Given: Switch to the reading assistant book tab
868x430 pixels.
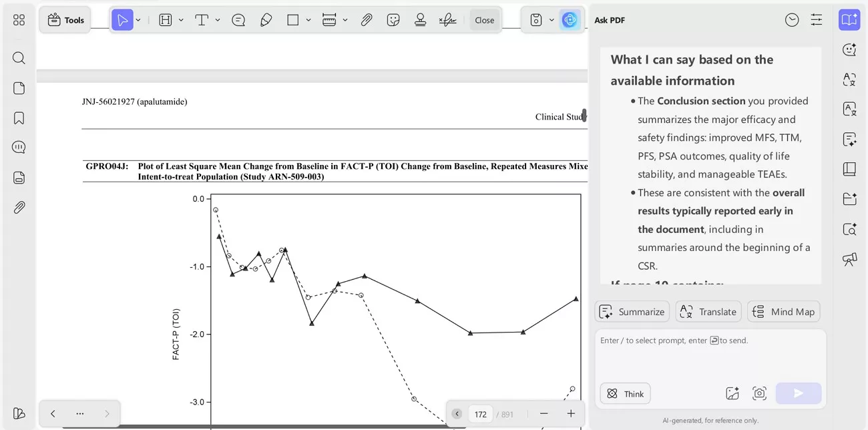Looking at the screenshot, I should coord(849,169).
